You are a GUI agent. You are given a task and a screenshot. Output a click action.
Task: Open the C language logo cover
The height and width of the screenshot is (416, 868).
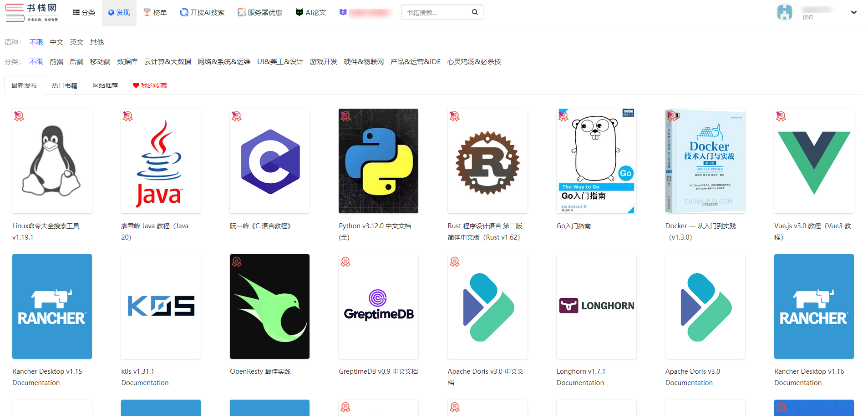[269, 161]
